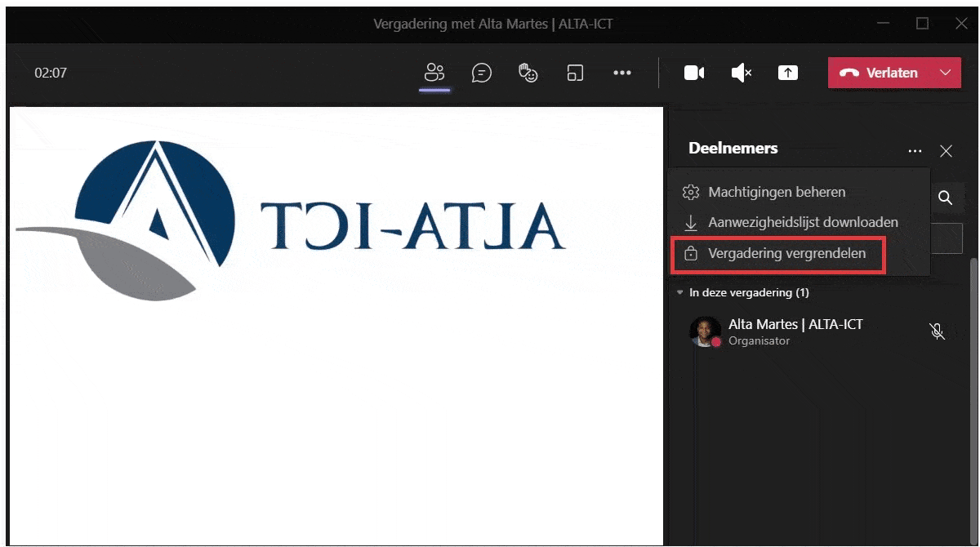Click the share content icon
980x547 pixels.
coord(787,73)
